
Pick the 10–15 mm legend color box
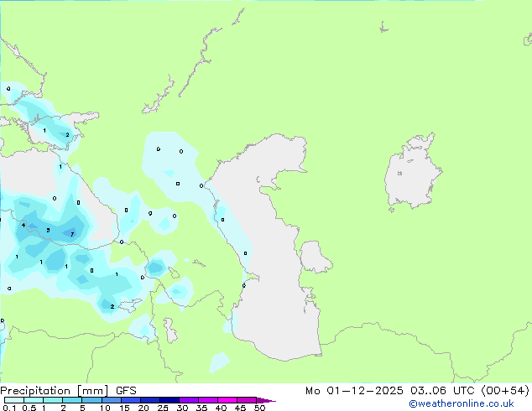pos(112,400)
